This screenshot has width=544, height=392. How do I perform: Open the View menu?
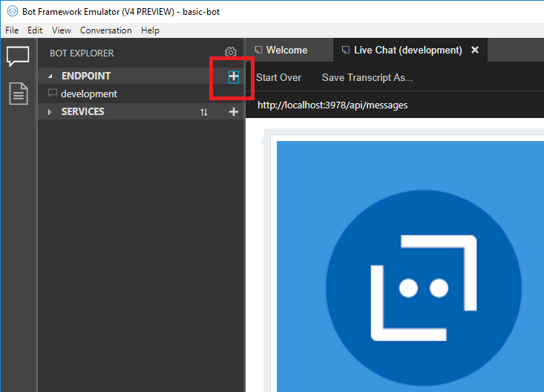click(x=62, y=30)
